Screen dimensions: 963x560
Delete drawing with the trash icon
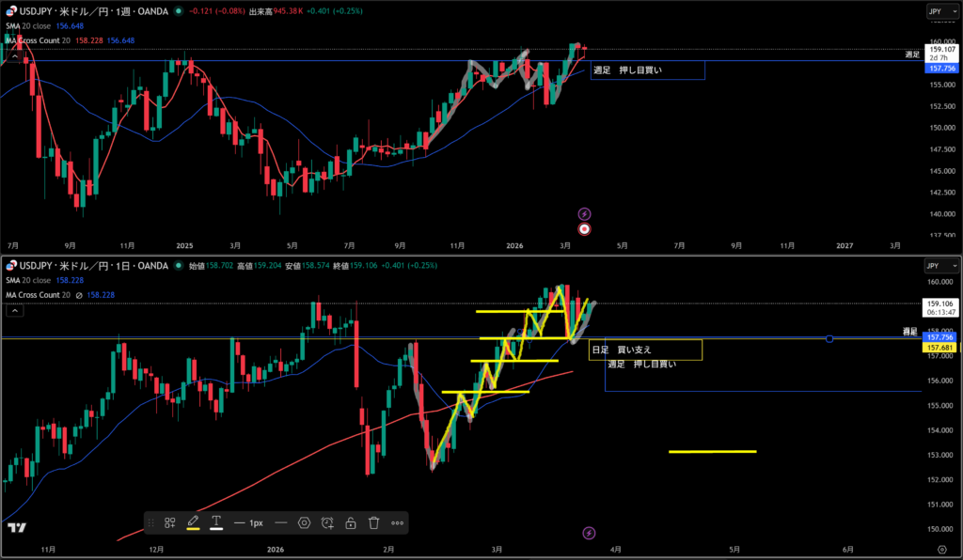(x=373, y=522)
